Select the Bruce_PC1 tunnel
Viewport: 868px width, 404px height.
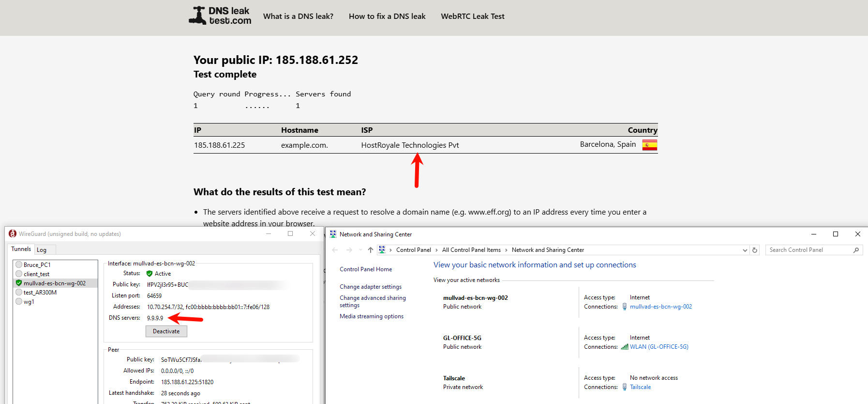[37, 265]
